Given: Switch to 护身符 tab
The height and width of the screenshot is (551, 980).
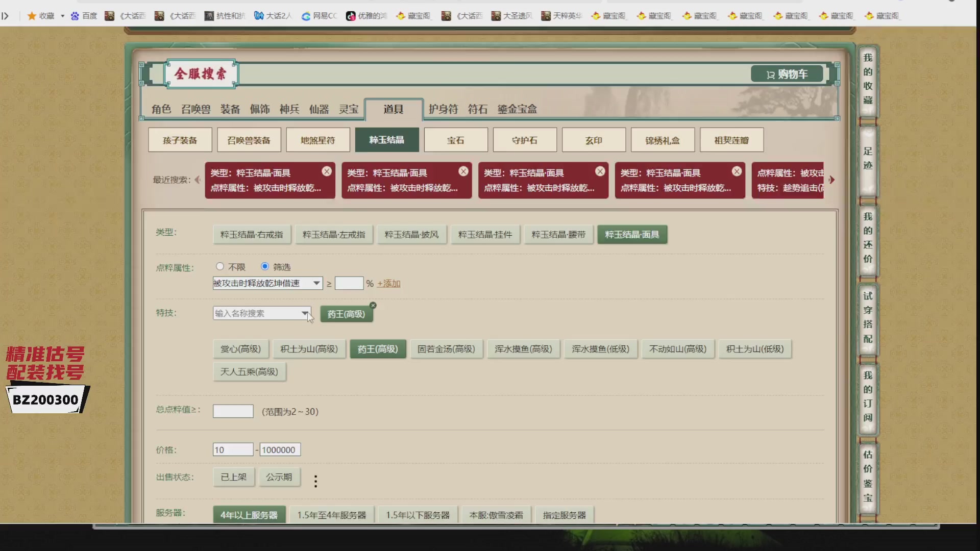Looking at the screenshot, I should pyautogui.click(x=443, y=109).
